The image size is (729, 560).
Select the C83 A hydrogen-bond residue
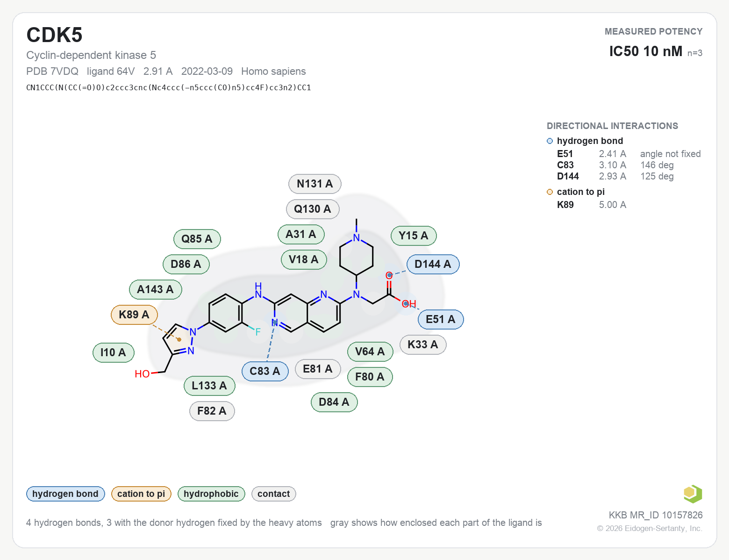click(x=265, y=371)
